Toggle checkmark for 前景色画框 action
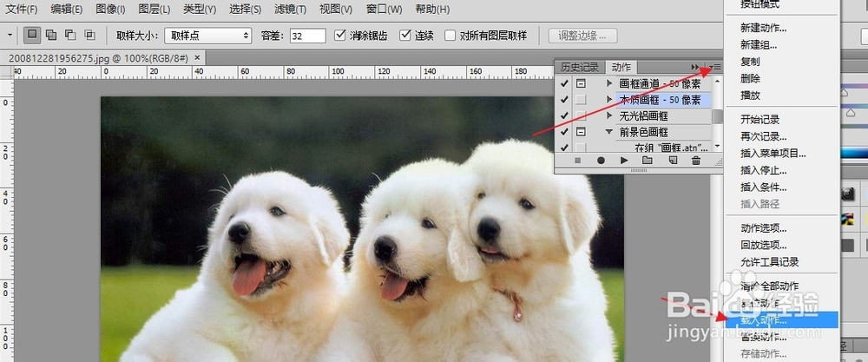Image resolution: width=868 pixels, height=362 pixels. (564, 132)
